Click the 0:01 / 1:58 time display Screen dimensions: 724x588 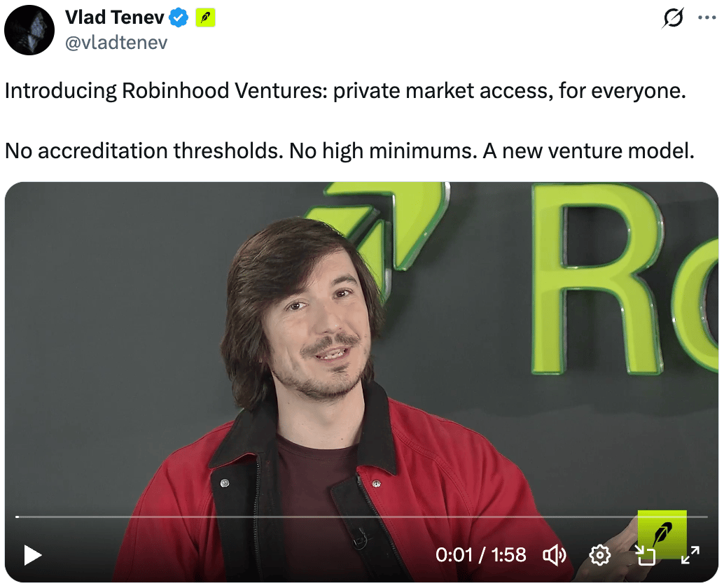point(480,555)
